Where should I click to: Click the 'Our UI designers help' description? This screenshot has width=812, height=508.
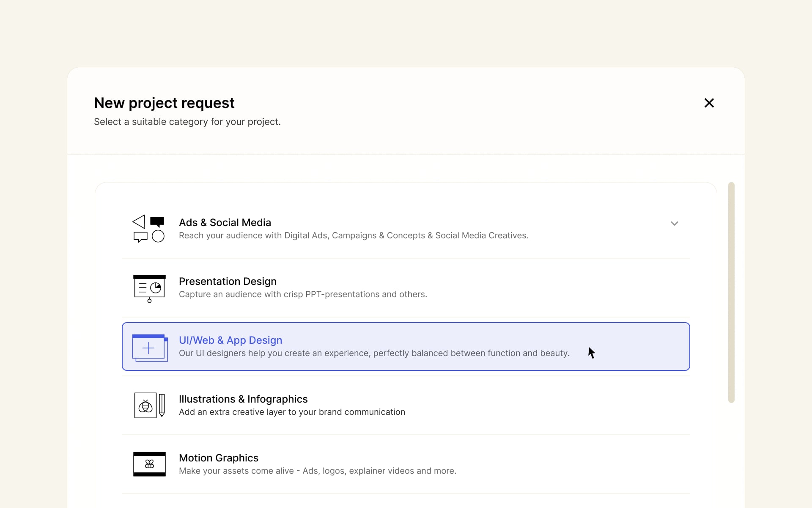tap(374, 353)
